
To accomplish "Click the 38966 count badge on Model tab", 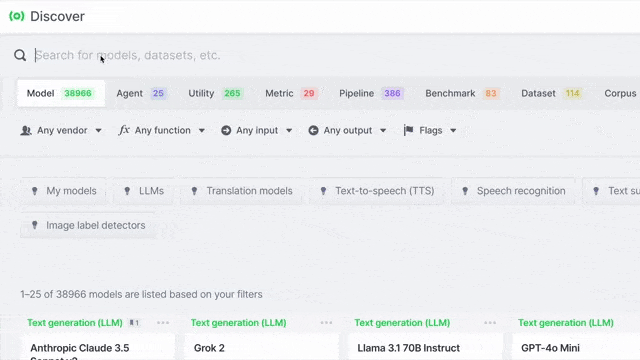I will (x=78, y=93).
